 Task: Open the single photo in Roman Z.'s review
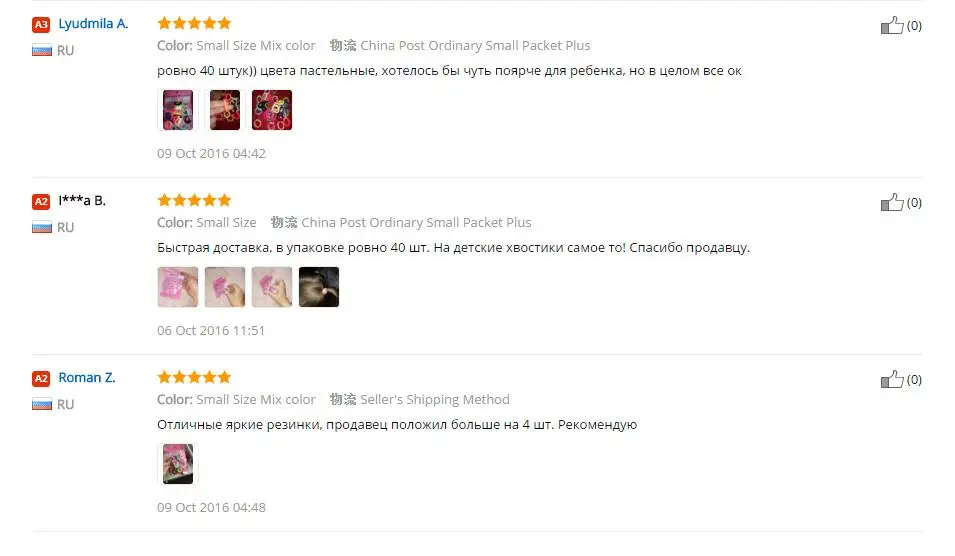tap(178, 464)
